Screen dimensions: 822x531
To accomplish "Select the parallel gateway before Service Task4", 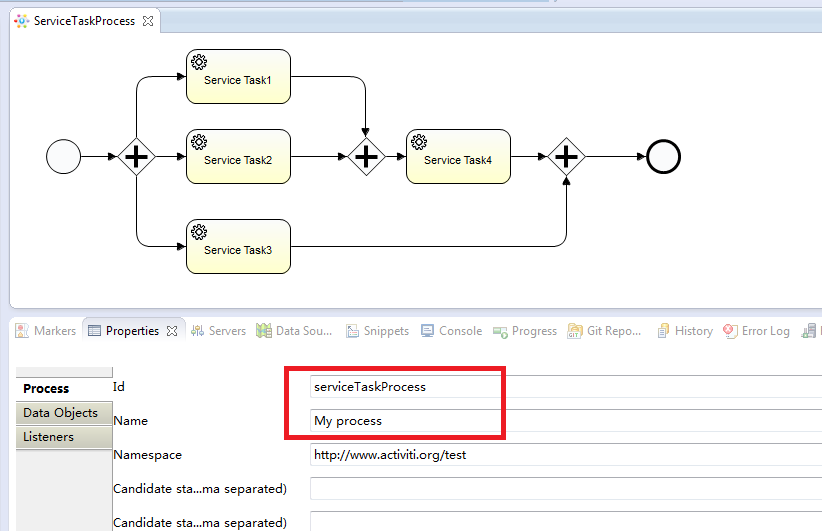I will [366, 157].
